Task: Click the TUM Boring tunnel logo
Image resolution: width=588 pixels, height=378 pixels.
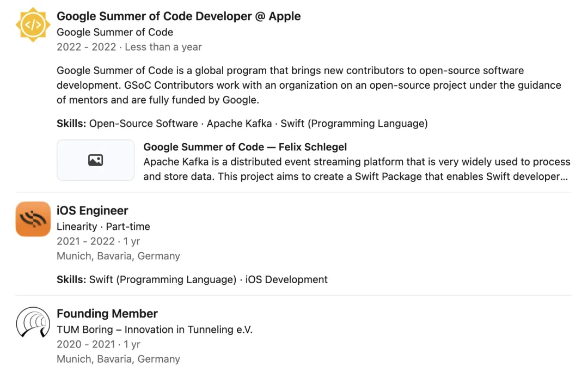Action: [x=33, y=322]
